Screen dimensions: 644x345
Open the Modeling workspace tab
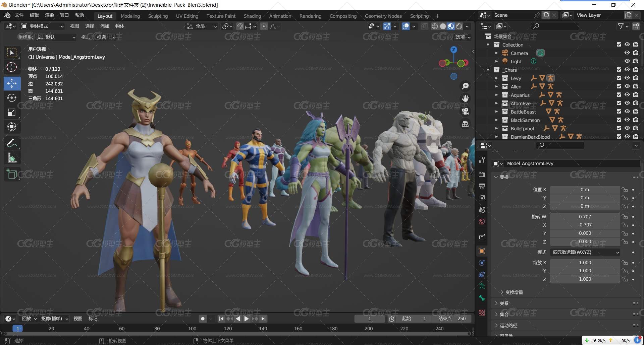(x=130, y=16)
